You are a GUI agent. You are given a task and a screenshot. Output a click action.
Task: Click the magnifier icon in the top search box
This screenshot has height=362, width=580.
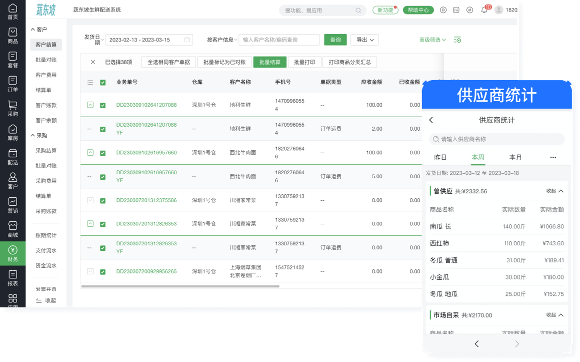click(x=358, y=10)
